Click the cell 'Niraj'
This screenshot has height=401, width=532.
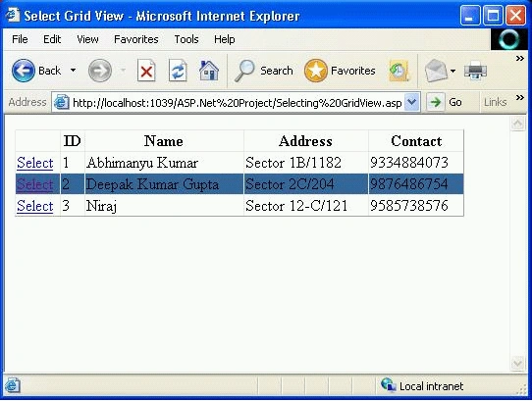[x=164, y=206]
